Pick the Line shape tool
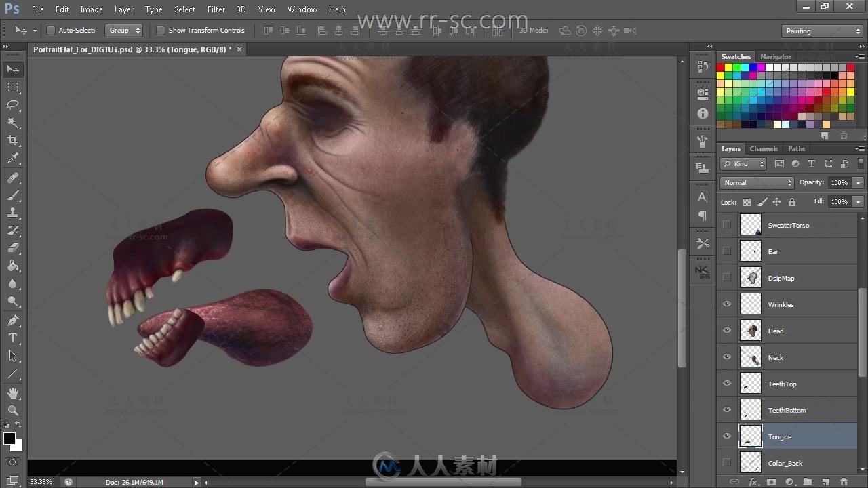The width and height of the screenshot is (868, 488). tap(13, 373)
